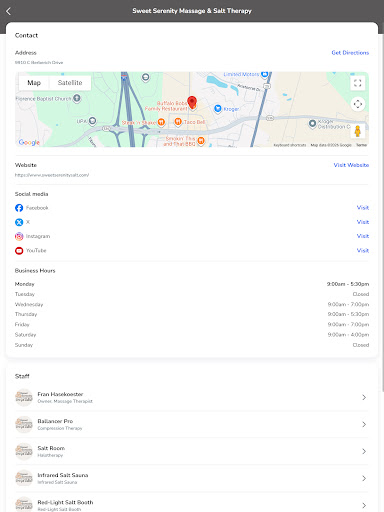Click Saturday 9:00am - 4:00pm hours
Viewport: 384px width, 512px height.
click(x=348, y=335)
